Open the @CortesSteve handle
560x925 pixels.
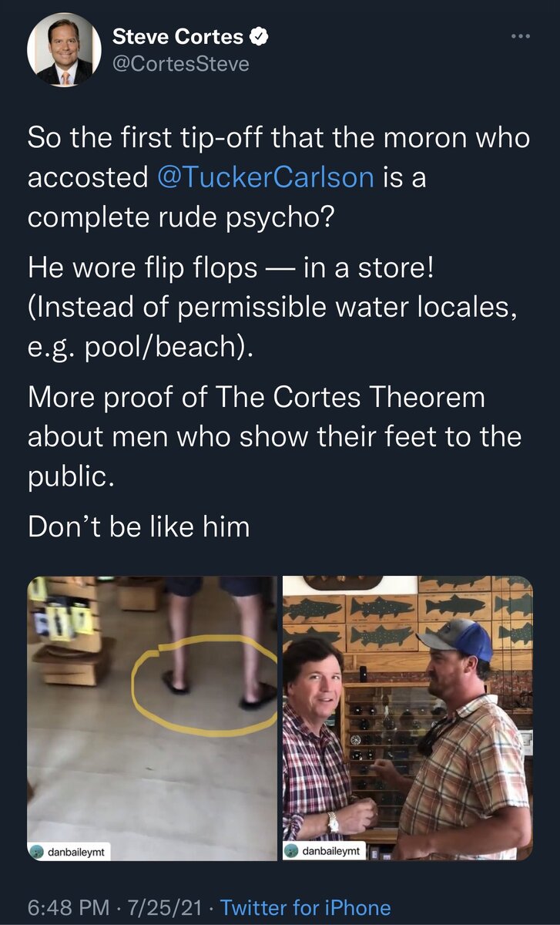pos(180,63)
